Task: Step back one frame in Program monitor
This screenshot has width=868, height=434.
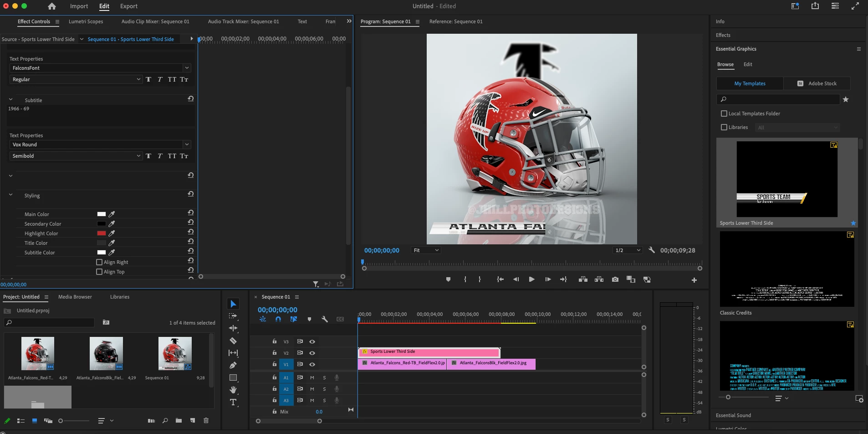Action: click(x=516, y=279)
